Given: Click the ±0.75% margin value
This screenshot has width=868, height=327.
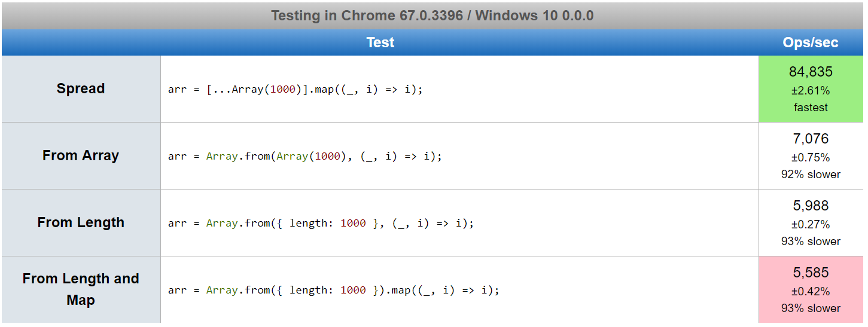Looking at the screenshot, I should click(x=811, y=158).
